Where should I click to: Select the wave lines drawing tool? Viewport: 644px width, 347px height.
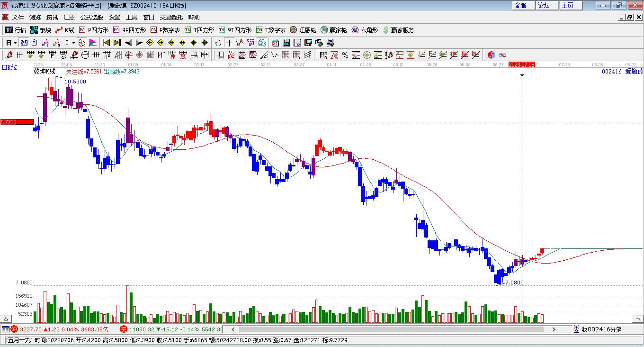(x=399, y=55)
